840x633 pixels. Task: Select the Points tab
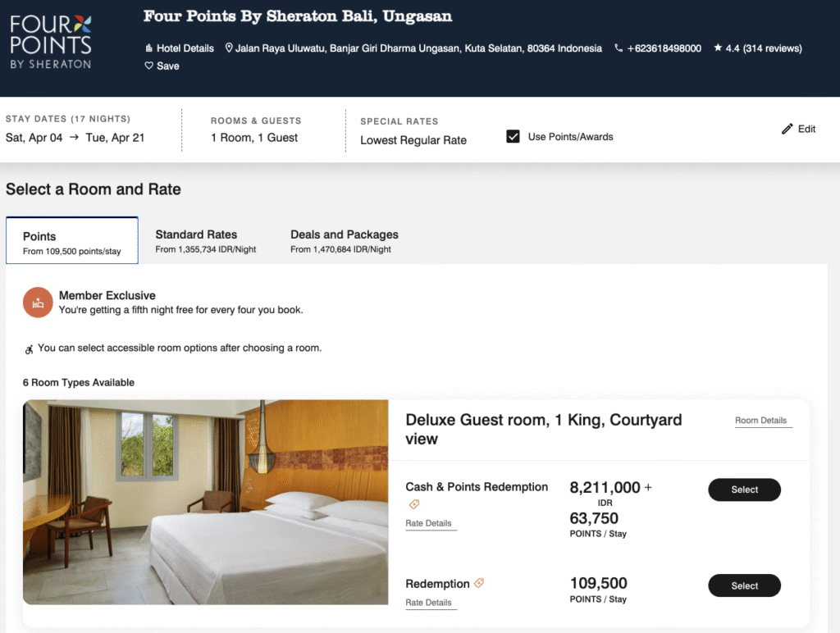pyautogui.click(x=71, y=239)
